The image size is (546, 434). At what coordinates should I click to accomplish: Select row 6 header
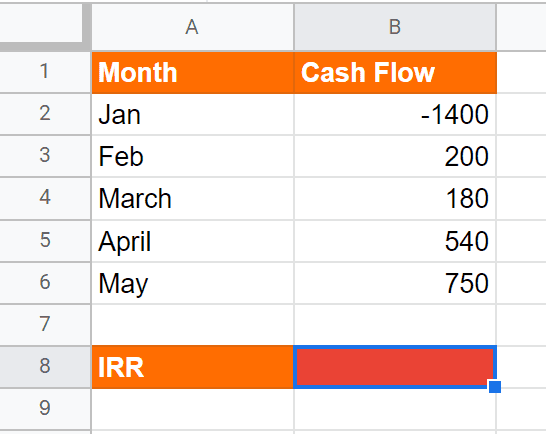[x=45, y=283]
